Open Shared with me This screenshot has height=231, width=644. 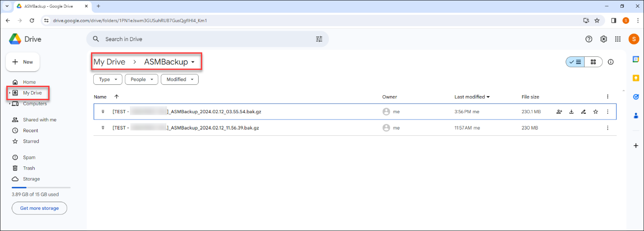pos(40,120)
